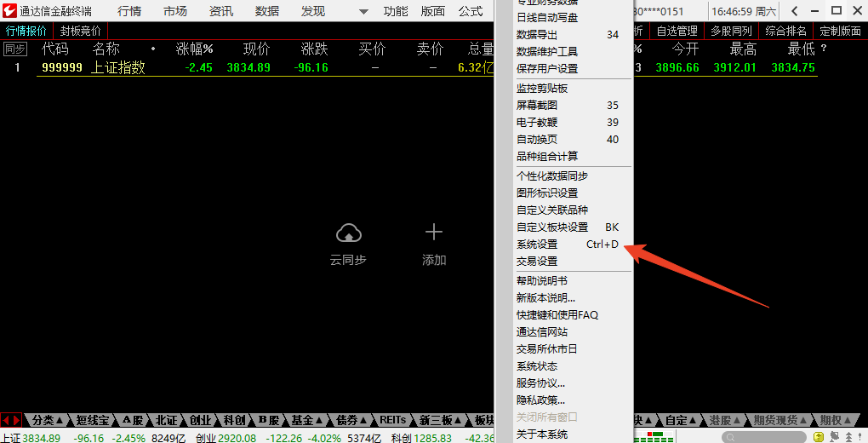
Task: Click the red left-right scroll arrows at bottom-left
Action: (x=11, y=420)
